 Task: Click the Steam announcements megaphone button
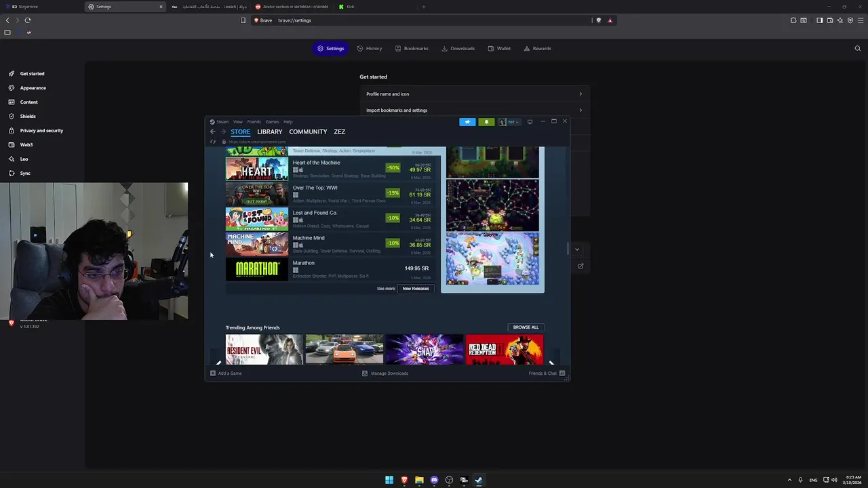(x=467, y=122)
